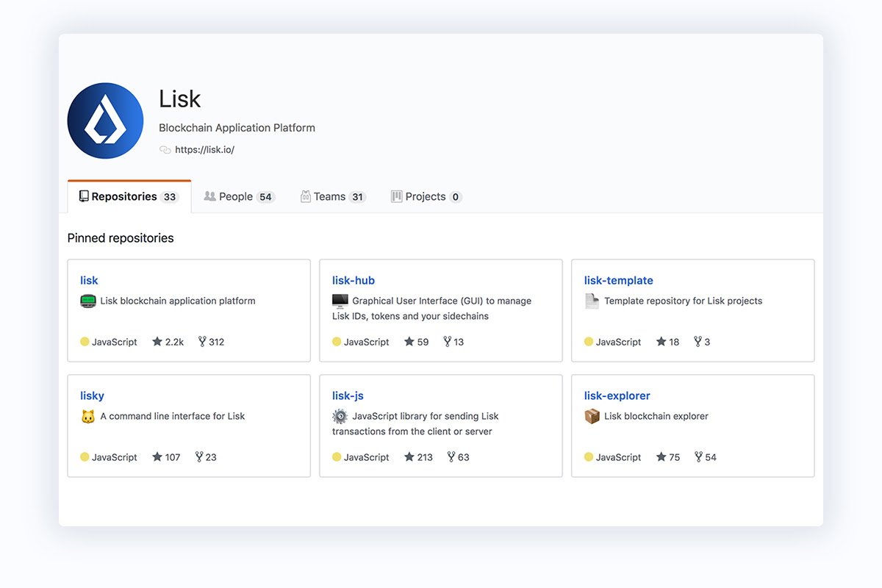The image size is (882, 588).
Task: Click the 312 forks count on lisk
Action: tap(216, 342)
